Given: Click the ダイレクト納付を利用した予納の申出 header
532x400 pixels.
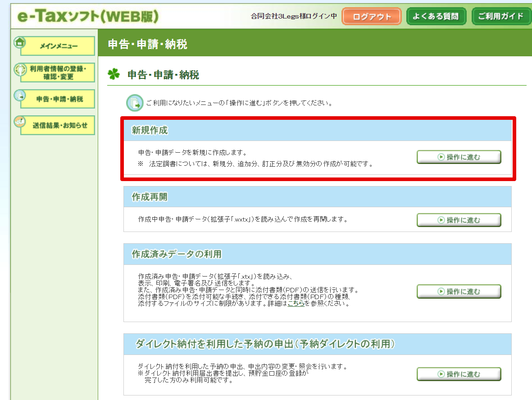Looking at the screenshot, I should [317, 344].
